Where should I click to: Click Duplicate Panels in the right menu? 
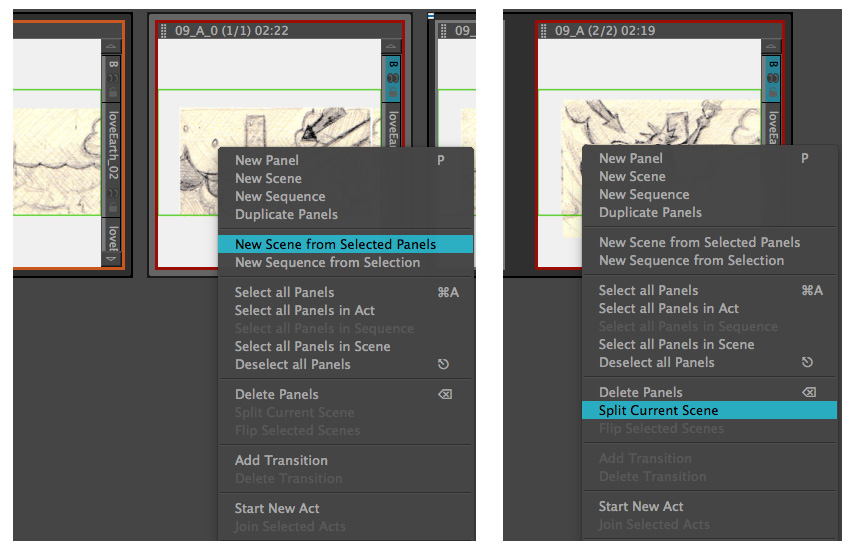click(x=650, y=212)
